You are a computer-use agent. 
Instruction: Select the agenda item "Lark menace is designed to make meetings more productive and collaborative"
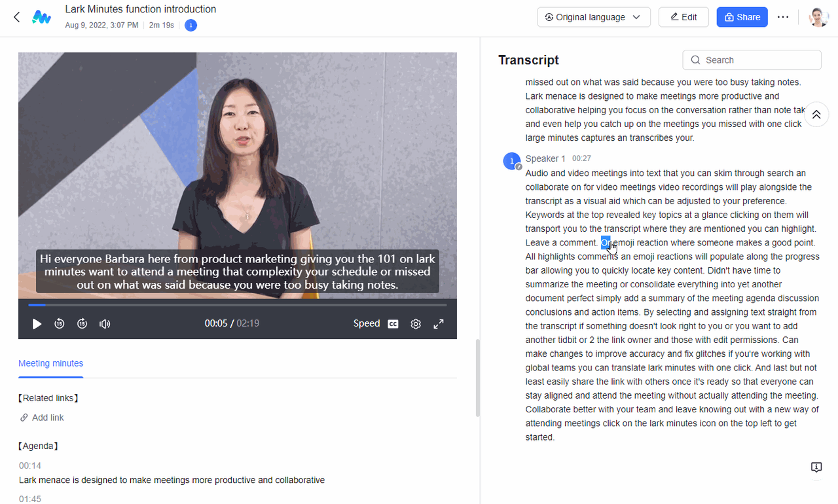click(172, 480)
